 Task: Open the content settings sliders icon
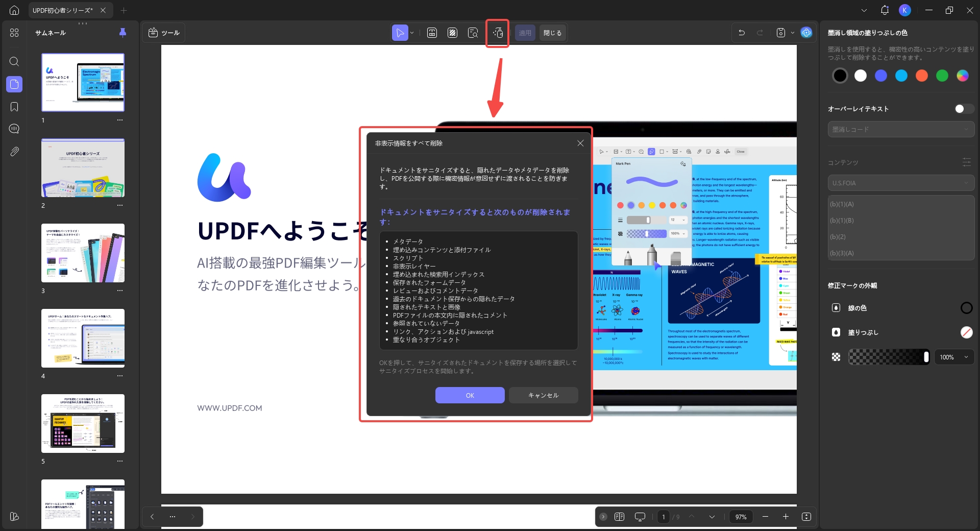[967, 162]
